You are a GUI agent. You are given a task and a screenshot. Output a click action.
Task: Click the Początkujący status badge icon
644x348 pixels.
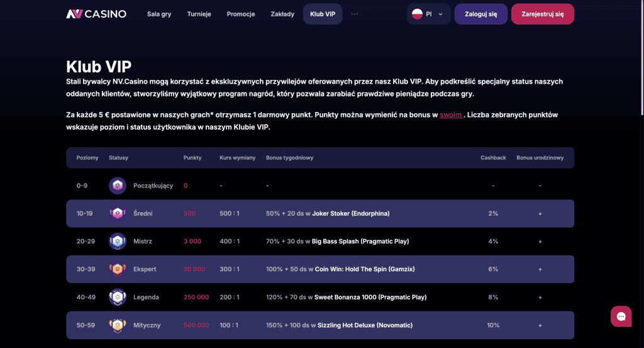[118, 186]
